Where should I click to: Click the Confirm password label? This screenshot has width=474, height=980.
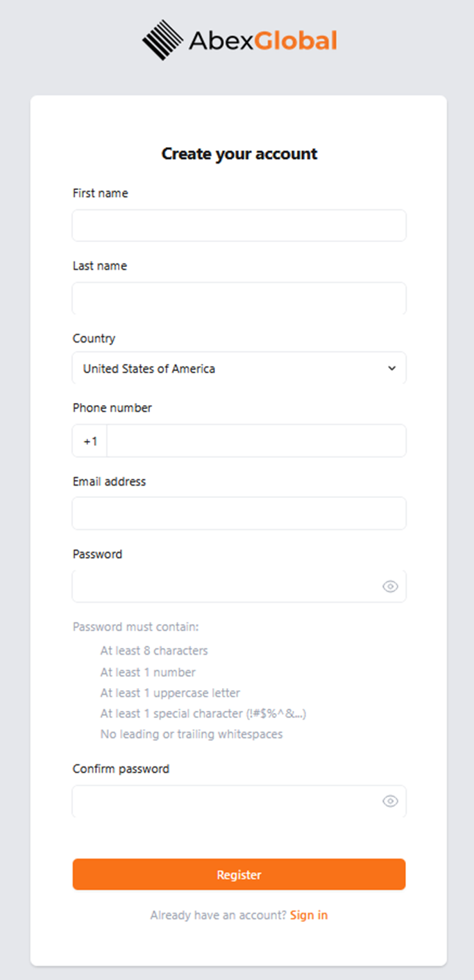click(x=121, y=768)
